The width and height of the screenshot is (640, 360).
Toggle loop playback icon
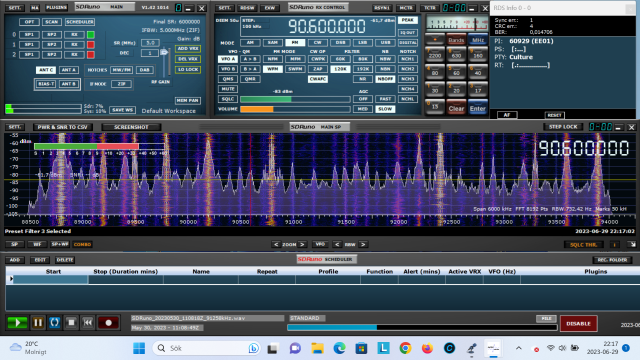click(x=54, y=322)
